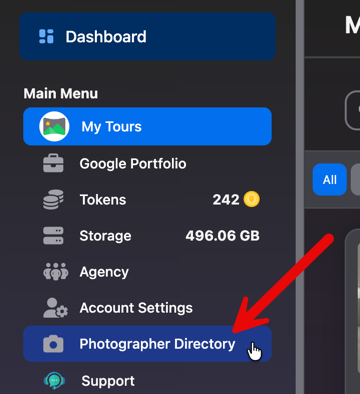Open Photographer Directory
The height and width of the screenshot is (394, 360).
point(147,344)
